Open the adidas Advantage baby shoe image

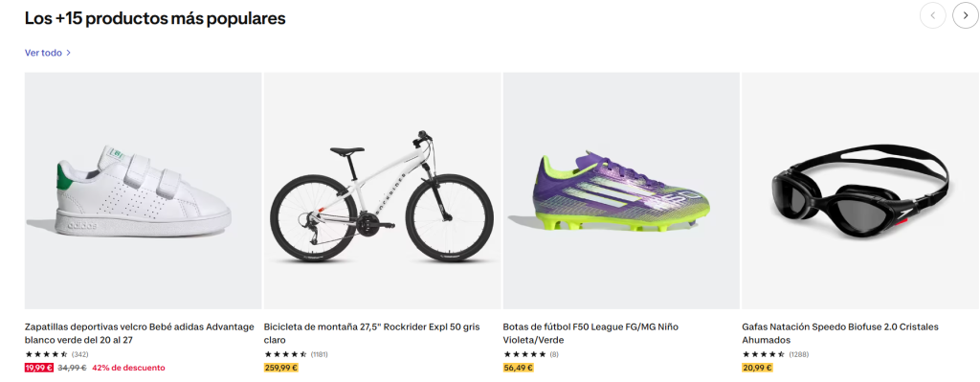(x=144, y=191)
